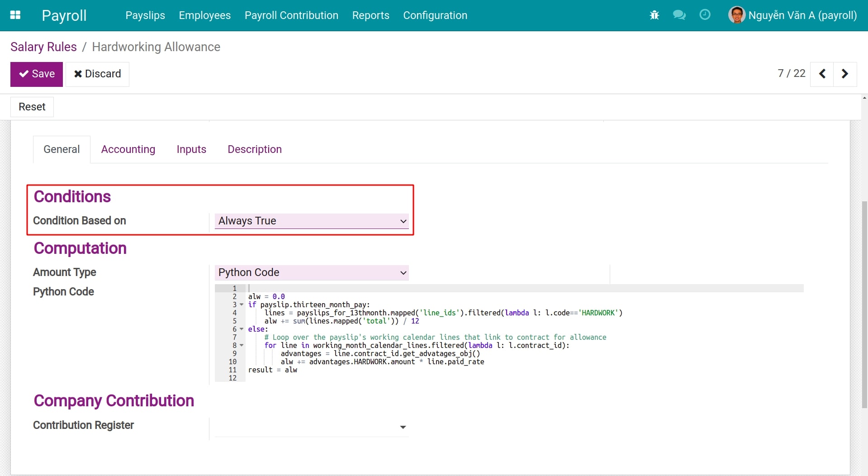Collapse the code fold arrow on line 3
Viewport: 868px width, 476px height.
click(242, 305)
